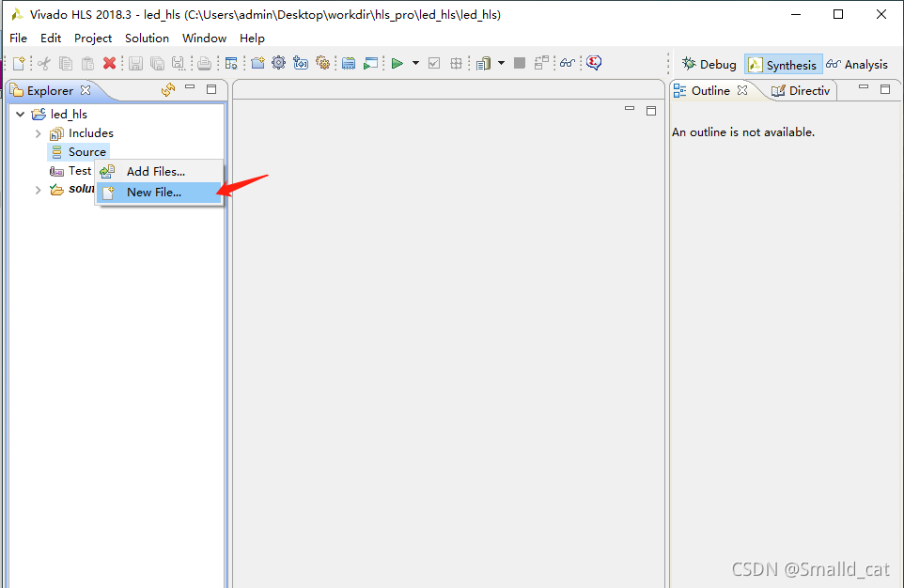Image resolution: width=904 pixels, height=588 pixels.
Task: Minimize the Outline panel
Action: [864, 87]
